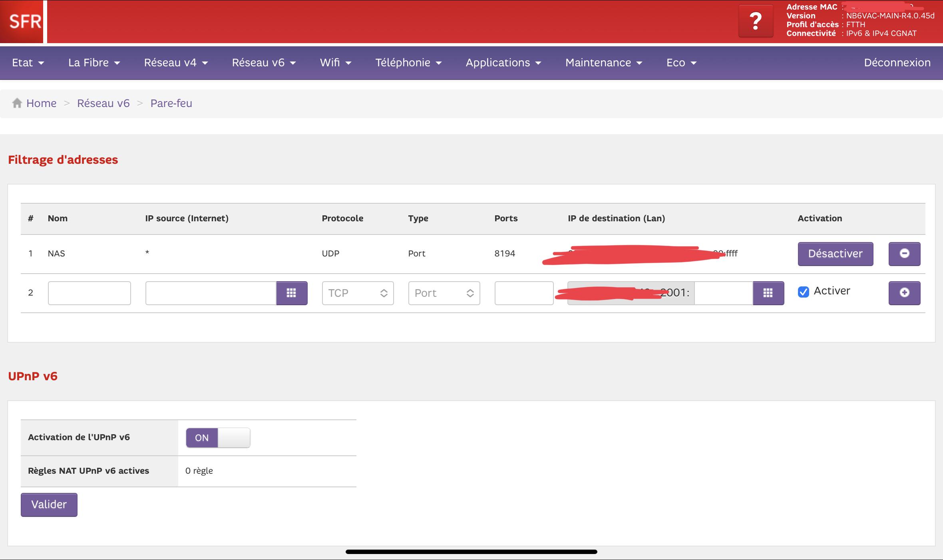This screenshot has width=943, height=560.
Task: Remove NAS rule with minus icon
Action: (904, 254)
